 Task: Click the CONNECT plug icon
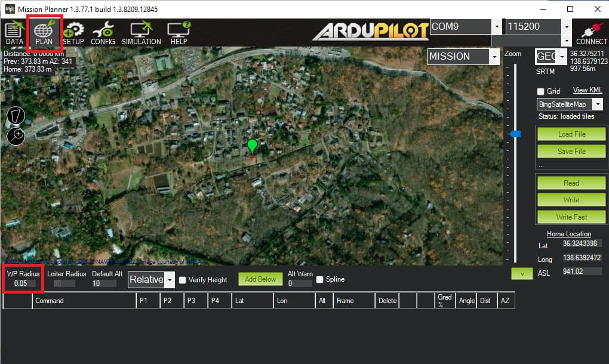pyautogui.click(x=592, y=33)
